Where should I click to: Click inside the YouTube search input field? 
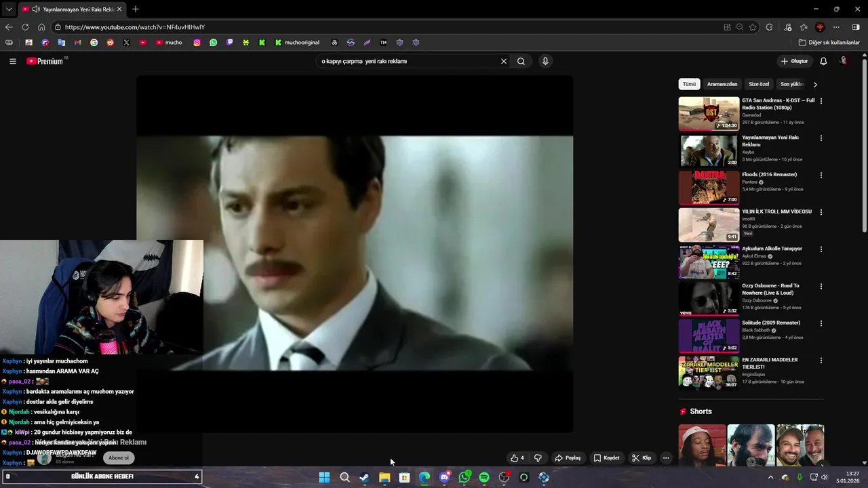click(407, 61)
